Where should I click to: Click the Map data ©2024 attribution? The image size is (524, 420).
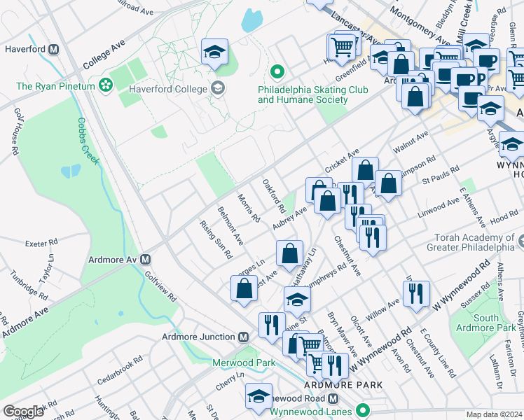point(495,414)
